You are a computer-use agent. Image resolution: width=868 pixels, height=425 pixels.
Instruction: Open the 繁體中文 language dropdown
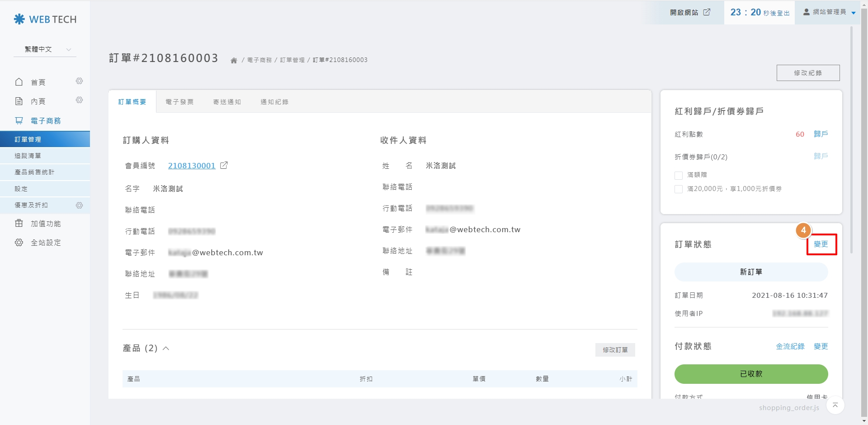click(x=45, y=49)
